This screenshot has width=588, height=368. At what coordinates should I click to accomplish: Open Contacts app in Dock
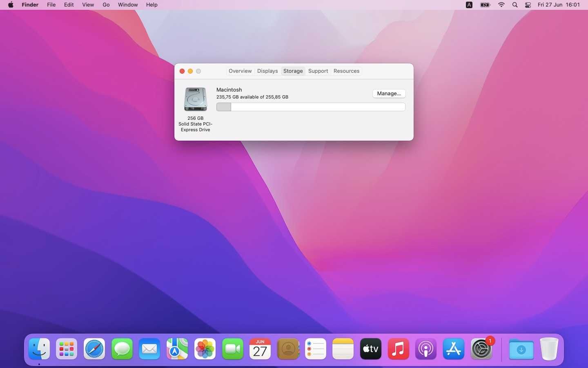(288, 349)
